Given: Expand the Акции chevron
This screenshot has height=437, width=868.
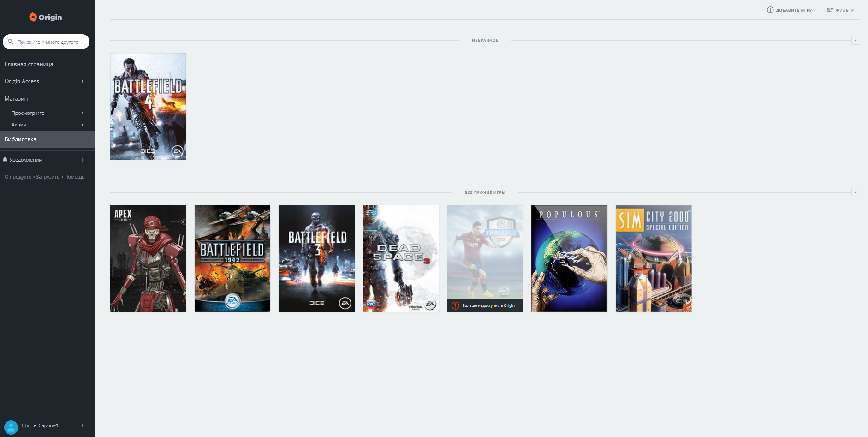Looking at the screenshot, I should [x=83, y=125].
